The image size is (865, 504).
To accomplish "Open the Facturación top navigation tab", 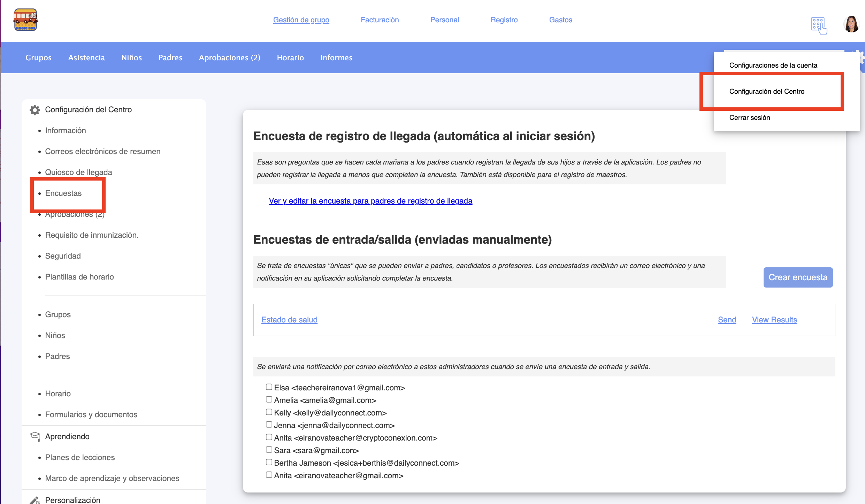I will tap(380, 20).
